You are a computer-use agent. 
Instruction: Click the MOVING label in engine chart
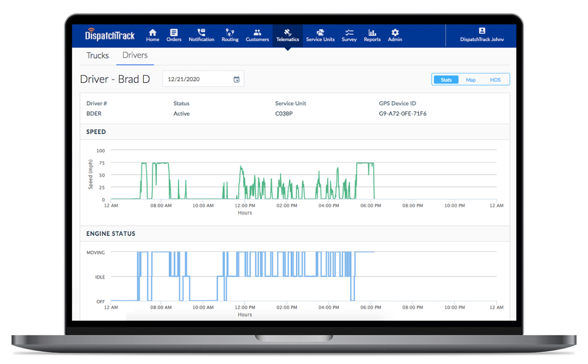tap(95, 253)
